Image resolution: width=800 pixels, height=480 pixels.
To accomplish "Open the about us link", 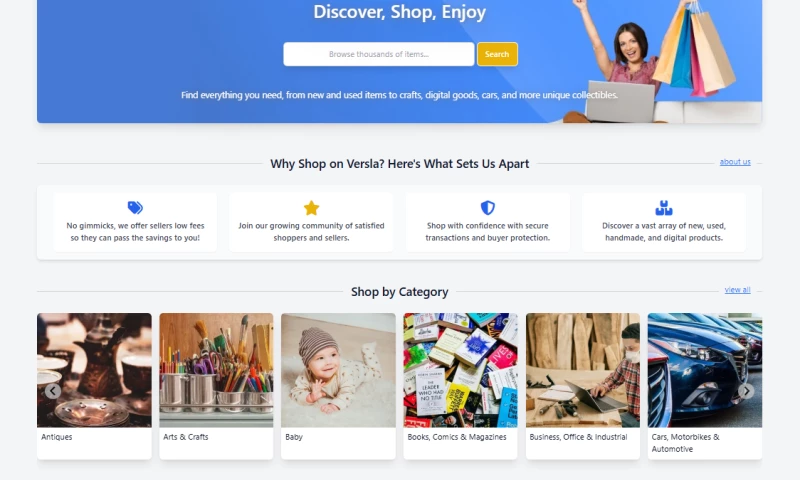I will [735, 162].
